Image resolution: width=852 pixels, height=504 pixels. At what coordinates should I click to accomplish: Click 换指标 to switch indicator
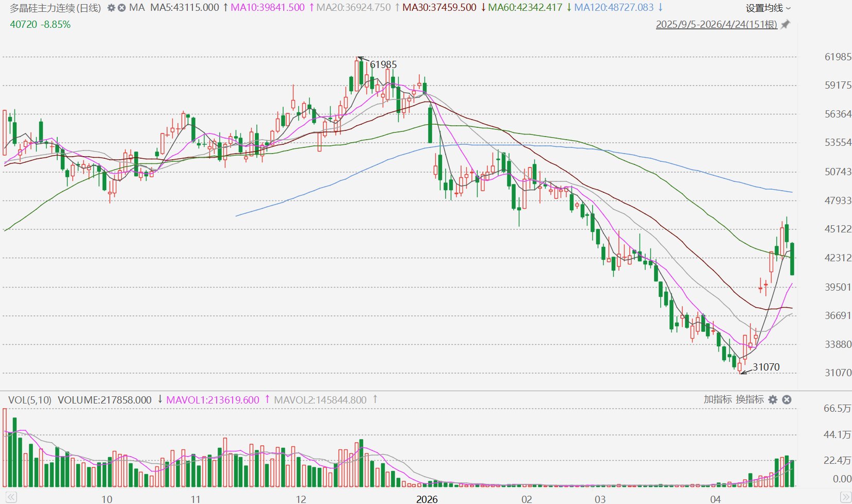point(749,399)
